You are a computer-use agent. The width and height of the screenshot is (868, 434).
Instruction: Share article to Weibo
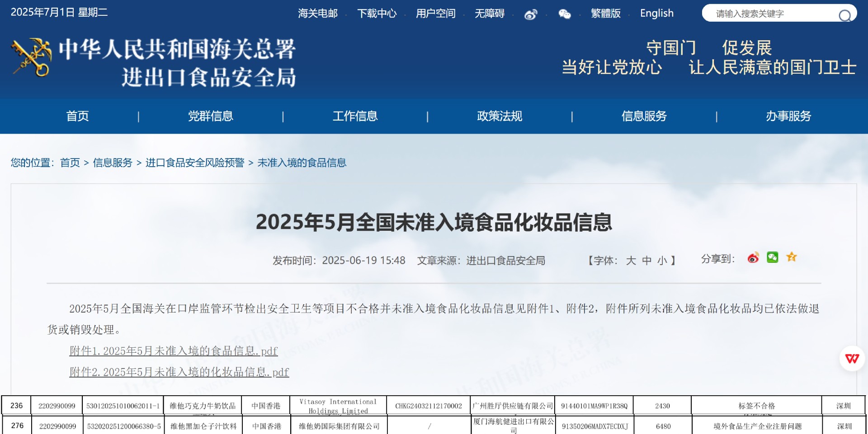[x=753, y=258]
